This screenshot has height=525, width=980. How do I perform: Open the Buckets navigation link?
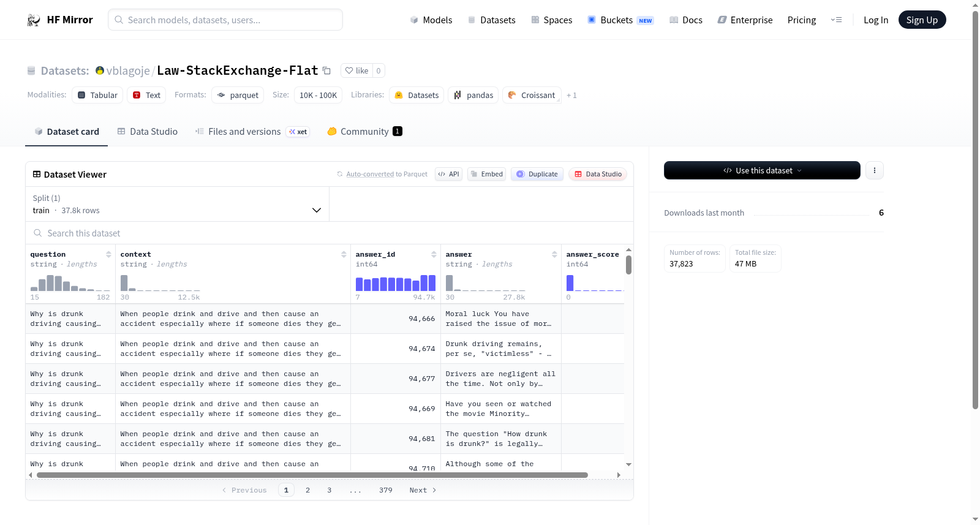pos(620,20)
